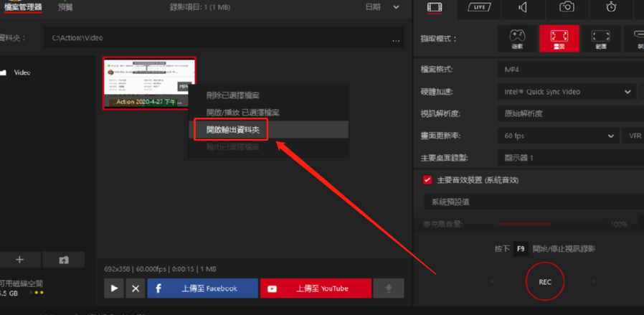Open the 視訊解析度 原始解析度 dropdown
The height and width of the screenshot is (315, 644).
click(x=570, y=114)
